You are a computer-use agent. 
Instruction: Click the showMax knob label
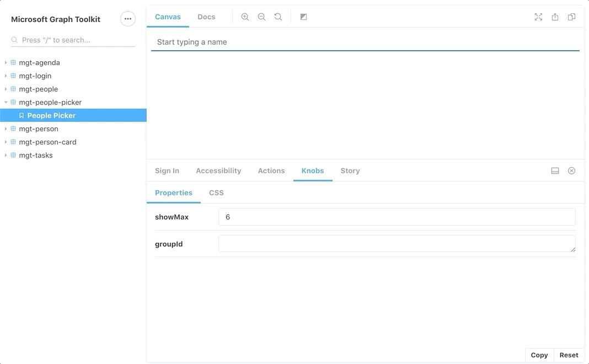coord(172,217)
